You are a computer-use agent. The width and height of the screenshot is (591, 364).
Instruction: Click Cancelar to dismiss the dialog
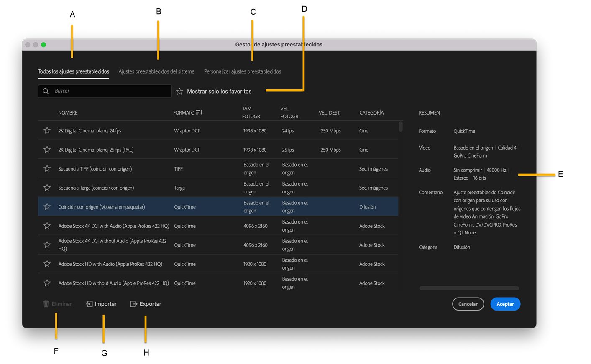tap(468, 304)
